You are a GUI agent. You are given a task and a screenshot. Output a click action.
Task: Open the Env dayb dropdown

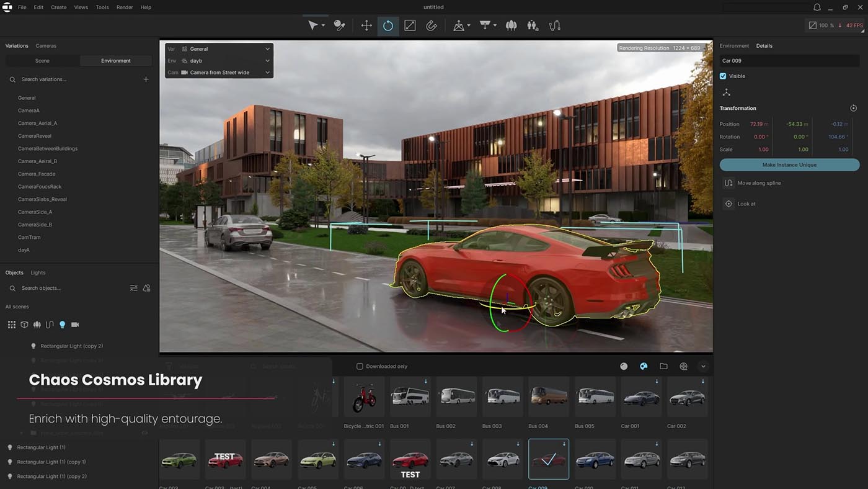point(219,61)
